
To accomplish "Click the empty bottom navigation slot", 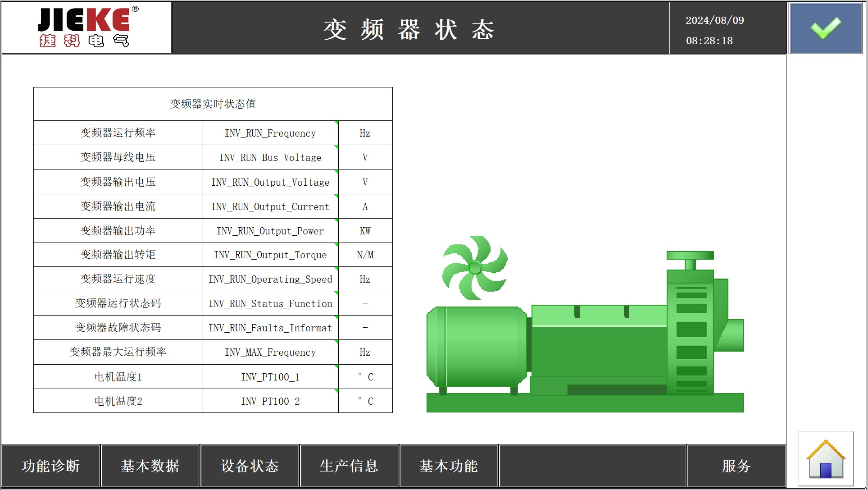I will pos(593,466).
